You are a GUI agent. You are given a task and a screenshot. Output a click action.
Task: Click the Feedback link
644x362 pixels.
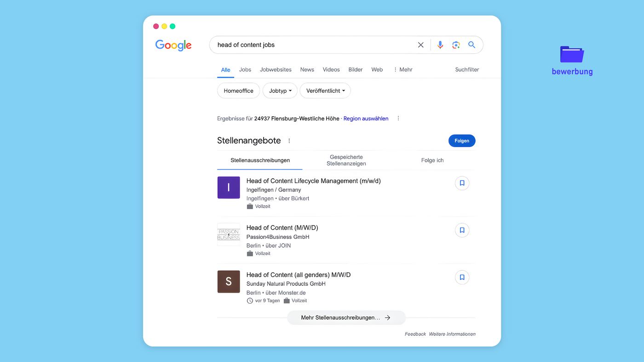(415, 334)
